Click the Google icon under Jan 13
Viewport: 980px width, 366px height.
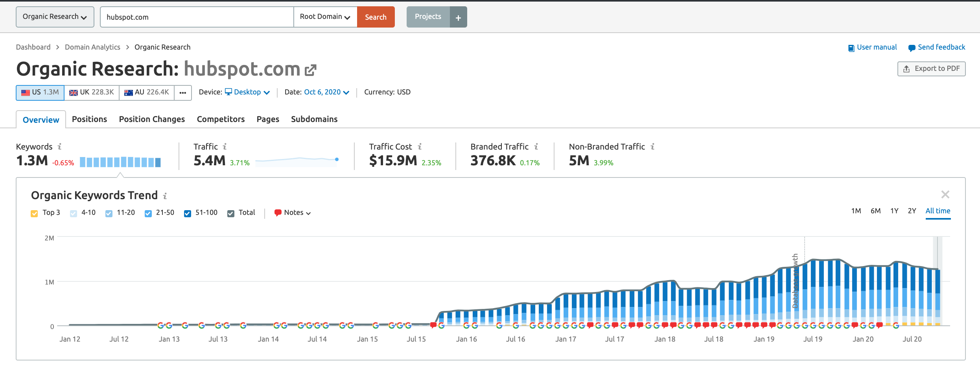tap(169, 325)
